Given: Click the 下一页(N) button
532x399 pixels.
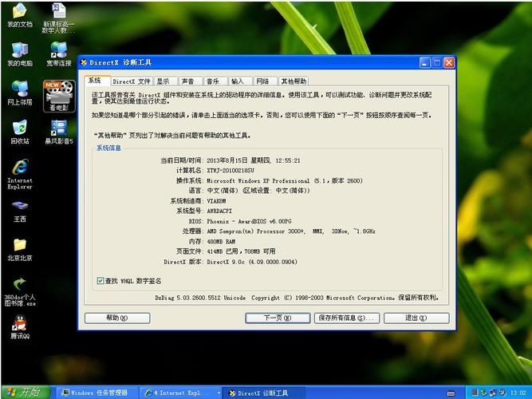Looking at the screenshot, I should tap(278, 318).
